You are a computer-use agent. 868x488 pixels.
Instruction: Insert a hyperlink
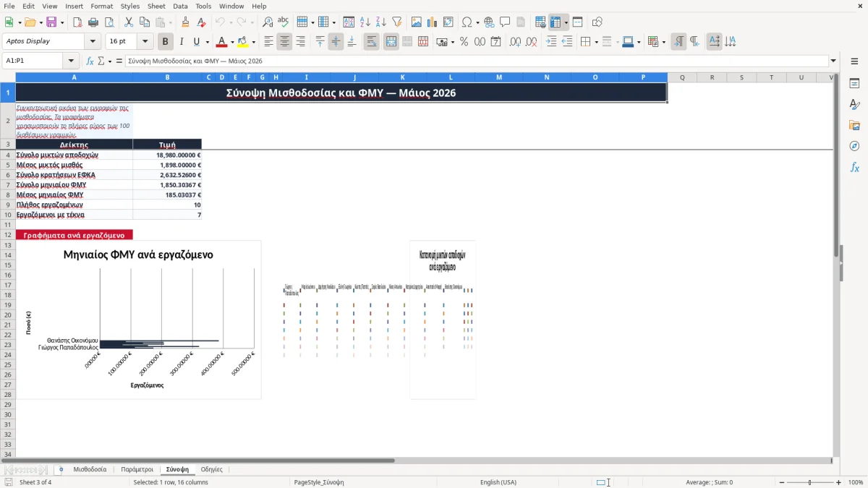(489, 22)
